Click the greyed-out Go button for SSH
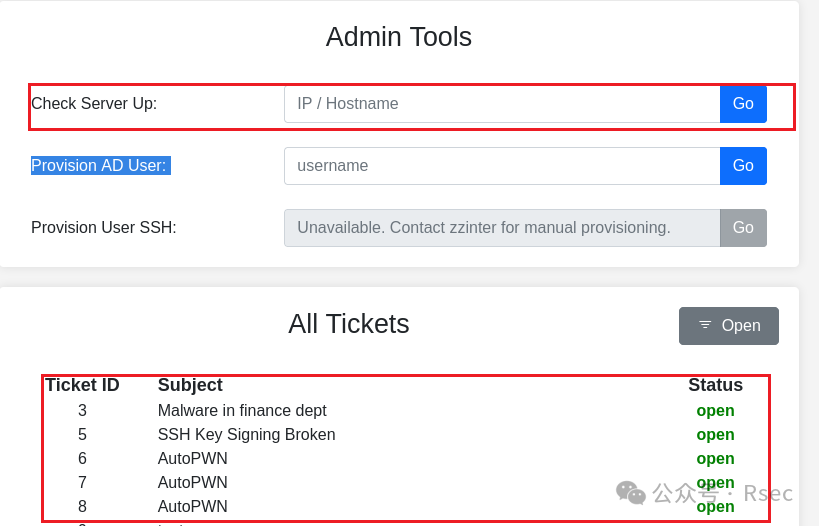The image size is (819, 526). pos(743,228)
